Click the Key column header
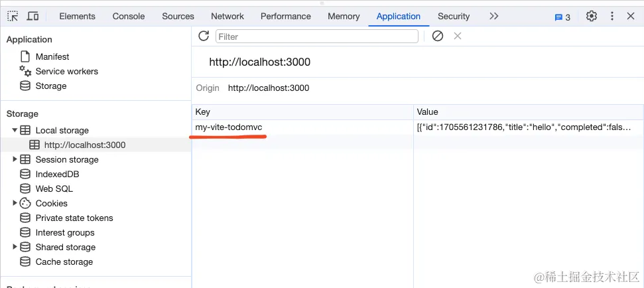Image resolution: width=644 pixels, height=288 pixels. tap(302, 111)
